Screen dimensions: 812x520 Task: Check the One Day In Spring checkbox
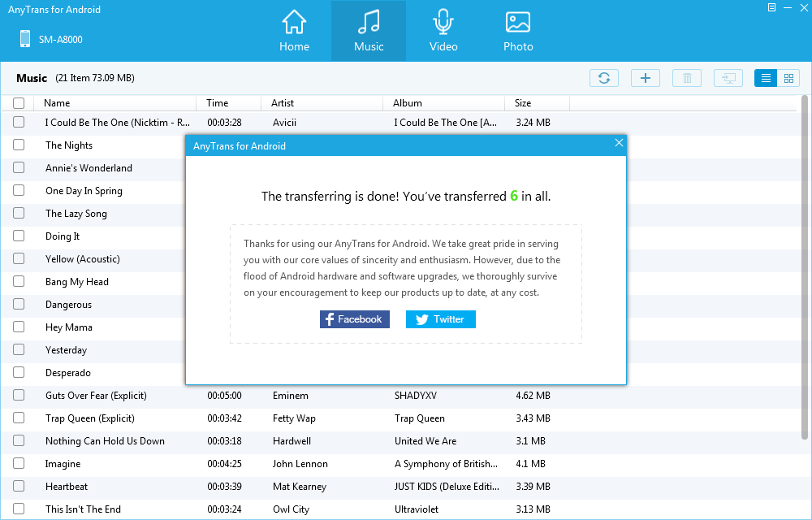(19, 191)
